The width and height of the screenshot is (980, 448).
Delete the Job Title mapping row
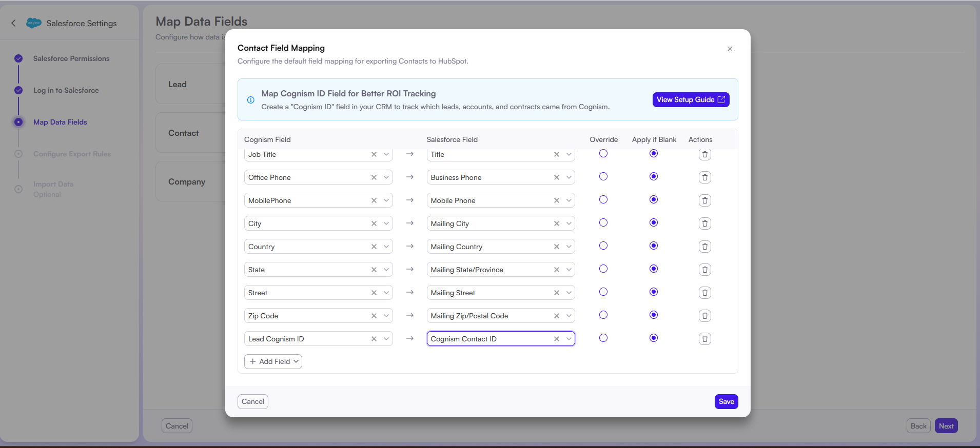(x=705, y=154)
